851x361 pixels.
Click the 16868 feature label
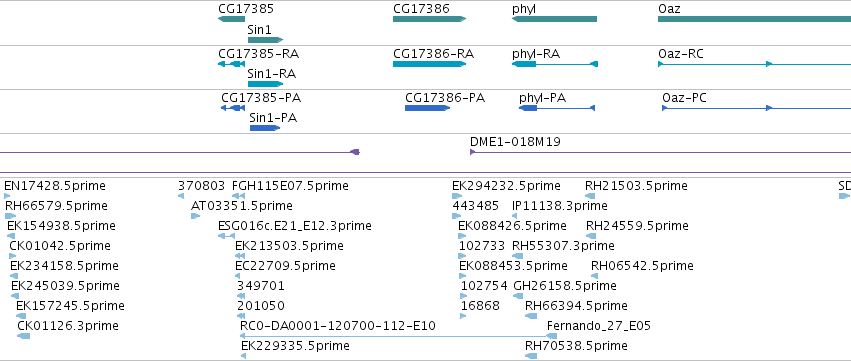pyautogui.click(x=480, y=306)
